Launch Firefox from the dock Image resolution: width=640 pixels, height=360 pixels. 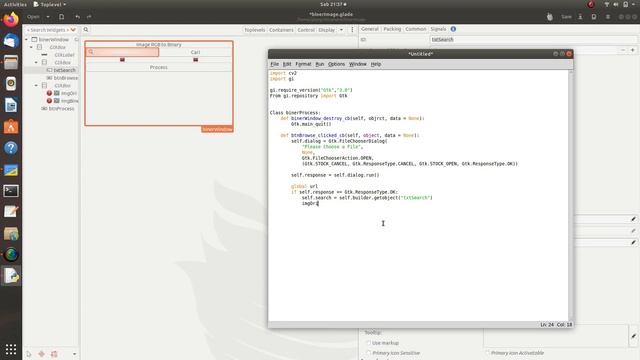point(11,20)
